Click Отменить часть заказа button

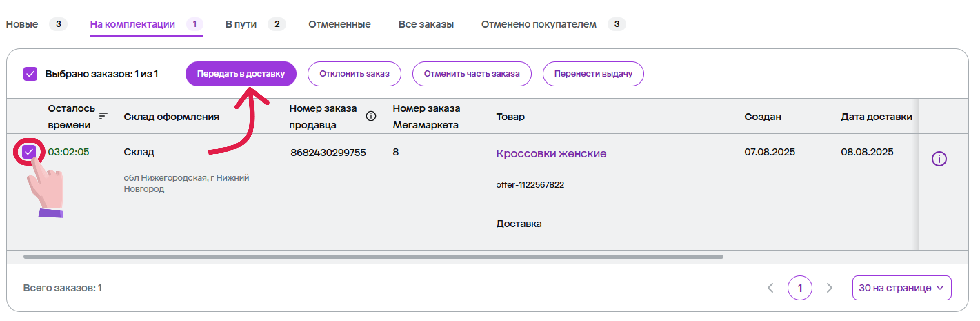(471, 74)
